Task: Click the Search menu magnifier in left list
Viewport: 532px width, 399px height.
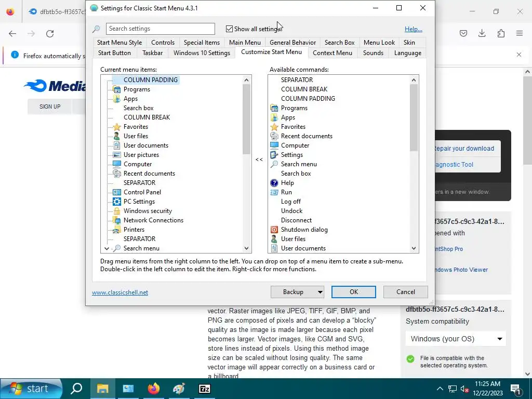Action: (x=117, y=248)
